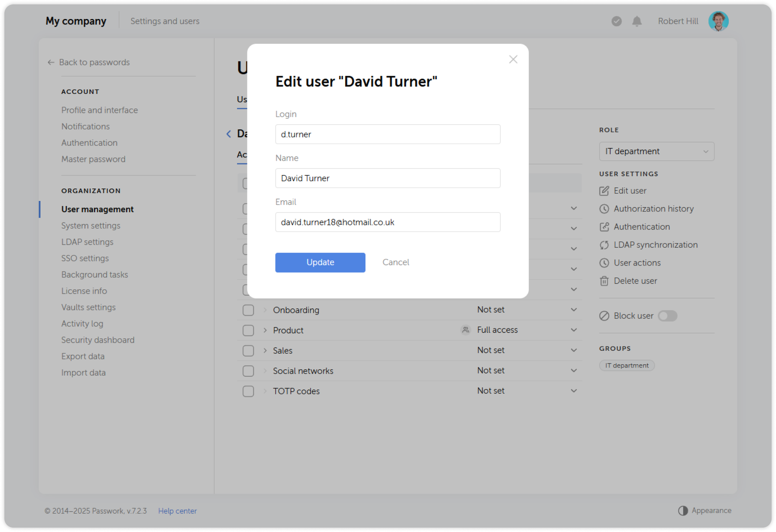Click the Update button
This screenshot has height=532, width=776.
coord(320,262)
